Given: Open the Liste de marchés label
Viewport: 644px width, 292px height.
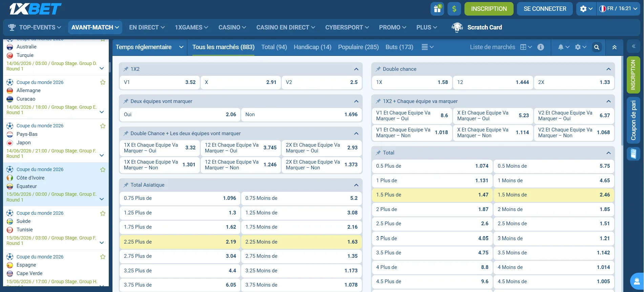Looking at the screenshot, I should pos(492,47).
